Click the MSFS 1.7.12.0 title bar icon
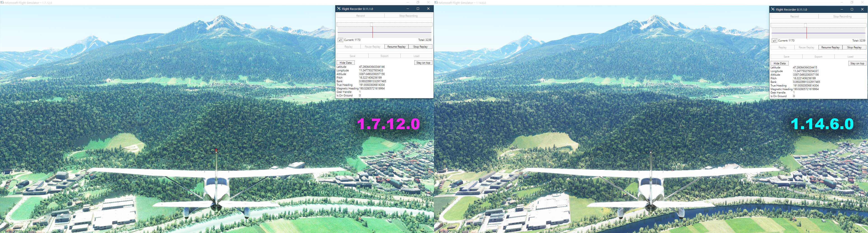Image resolution: width=868 pixels, height=233 pixels. click(x=2, y=3)
